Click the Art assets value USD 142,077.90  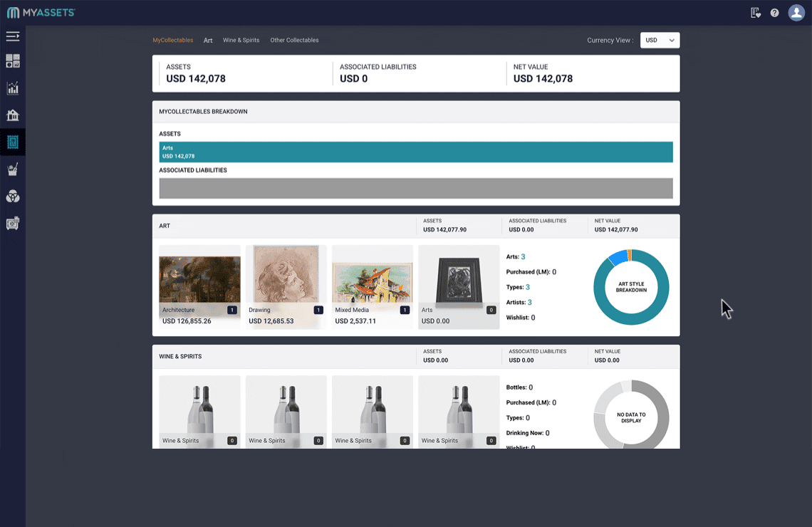(x=445, y=230)
